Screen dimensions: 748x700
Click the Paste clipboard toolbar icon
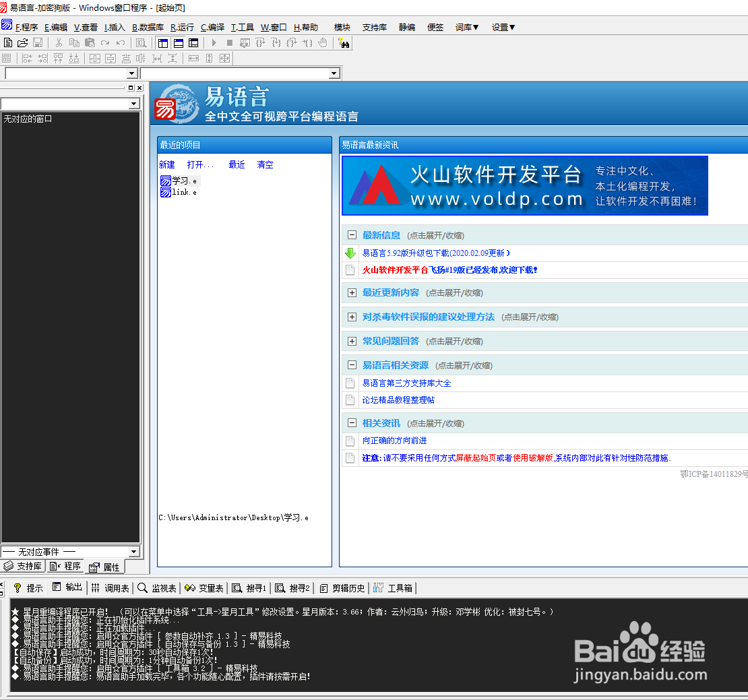coord(90,43)
